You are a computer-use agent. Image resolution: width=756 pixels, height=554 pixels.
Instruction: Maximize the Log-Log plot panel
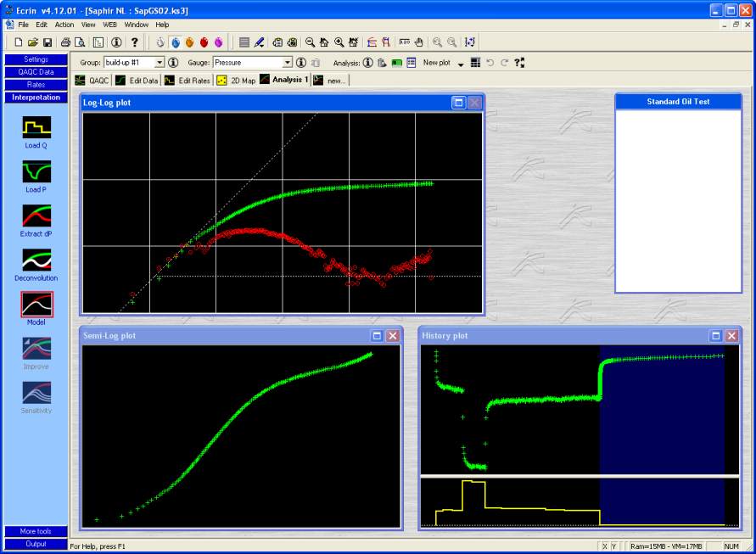459,103
